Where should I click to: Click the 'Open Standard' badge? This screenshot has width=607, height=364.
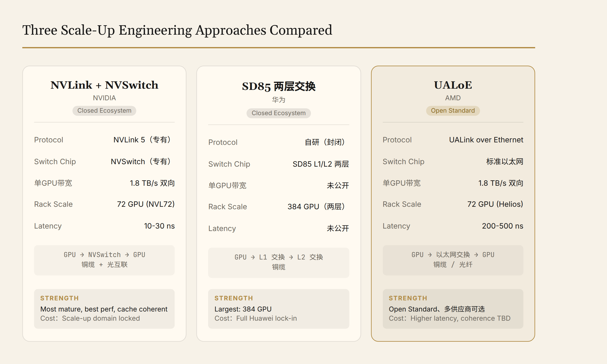click(453, 111)
